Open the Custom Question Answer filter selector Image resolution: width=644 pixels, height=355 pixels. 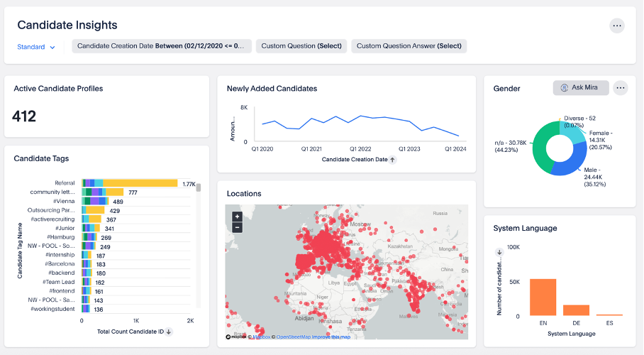pyautogui.click(x=409, y=46)
